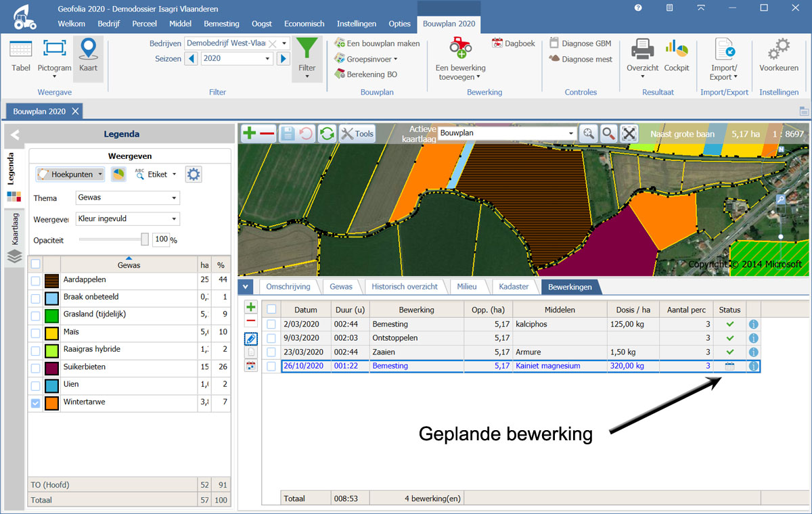Open info icon for Zaaien row
The image size is (812, 514).
pos(753,352)
